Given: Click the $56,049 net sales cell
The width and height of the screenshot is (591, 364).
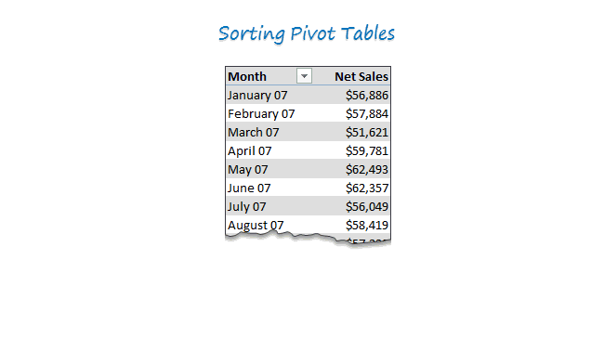Looking at the screenshot, I should [367, 206].
